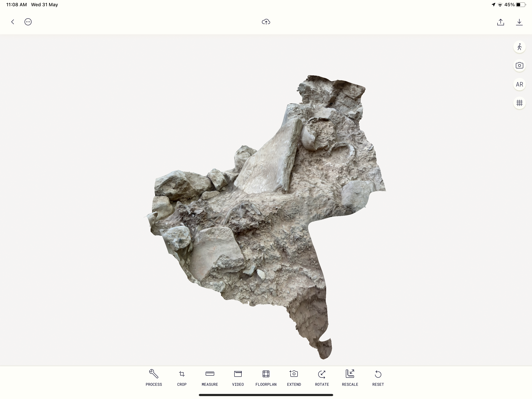The width and height of the screenshot is (532, 399).
Task: Tap the battery percentage status indicator
Action: point(509,4)
